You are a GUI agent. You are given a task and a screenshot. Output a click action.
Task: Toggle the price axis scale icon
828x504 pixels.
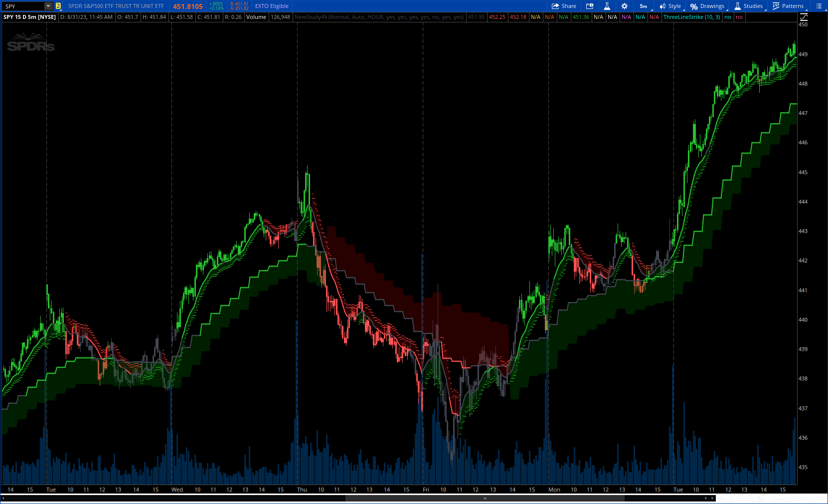804,17
